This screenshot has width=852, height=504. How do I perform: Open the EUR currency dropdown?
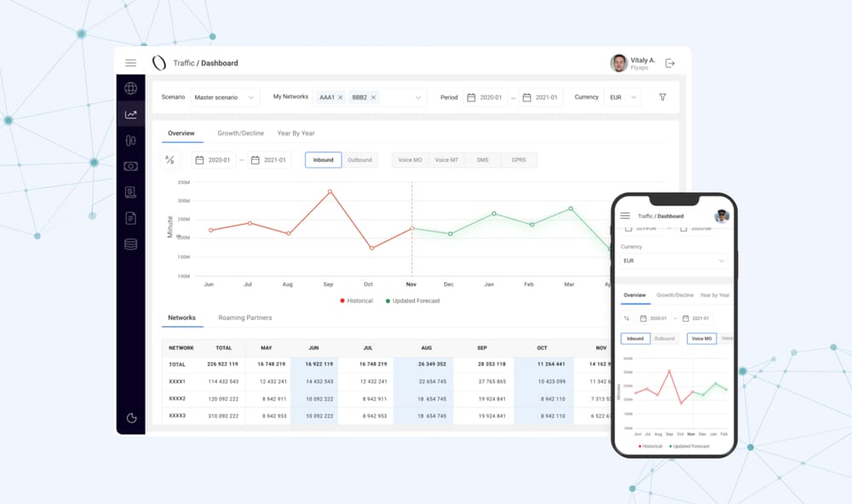[621, 97]
